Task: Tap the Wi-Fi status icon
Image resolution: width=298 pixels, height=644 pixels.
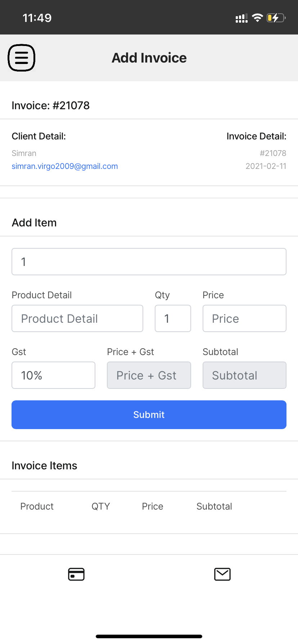Action: click(257, 18)
